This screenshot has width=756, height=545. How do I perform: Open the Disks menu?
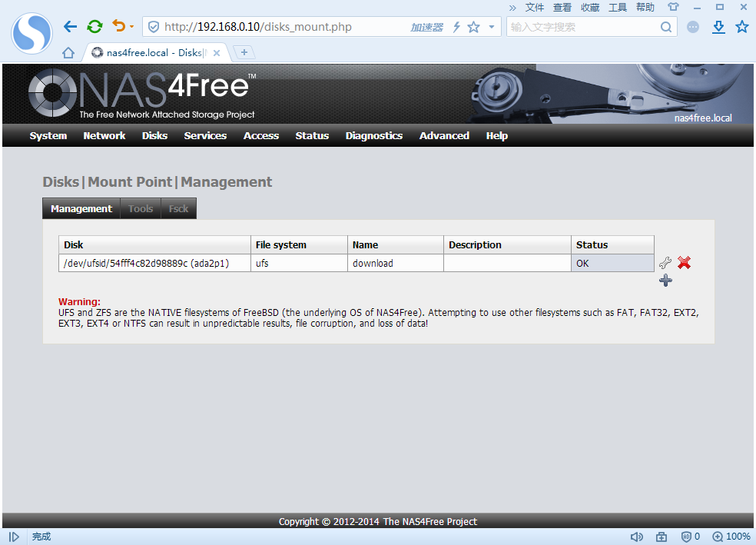coord(154,135)
